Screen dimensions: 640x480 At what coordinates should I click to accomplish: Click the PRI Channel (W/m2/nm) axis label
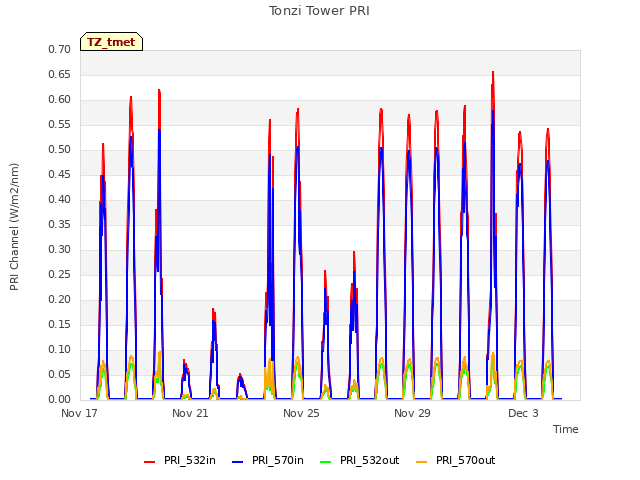pyautogui.click(x=14, y=227)
